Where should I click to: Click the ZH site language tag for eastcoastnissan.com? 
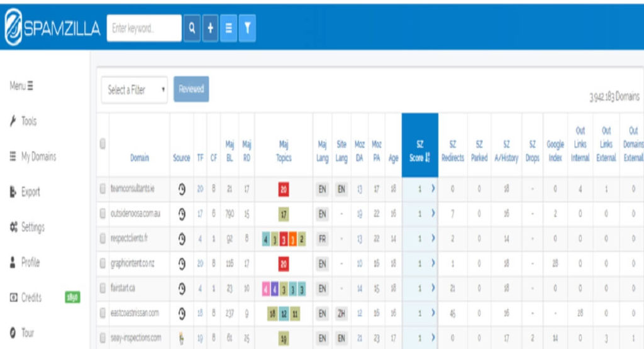[341, 314]
